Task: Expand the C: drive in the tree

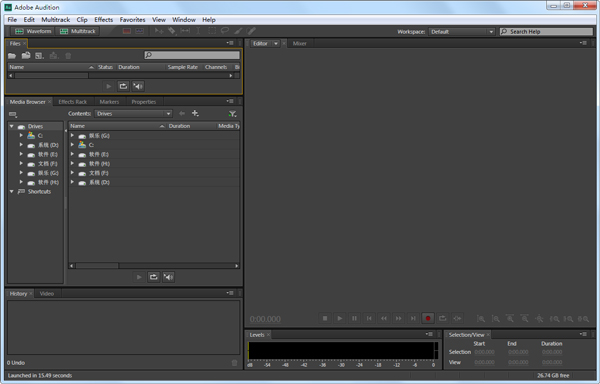Action: pos(21,135)
